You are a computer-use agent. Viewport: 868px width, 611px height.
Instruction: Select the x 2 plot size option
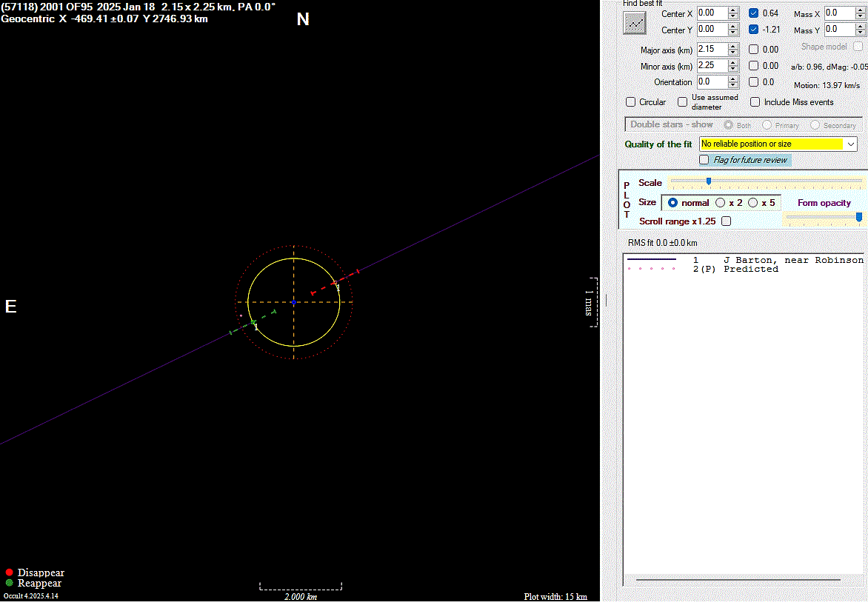720,203
